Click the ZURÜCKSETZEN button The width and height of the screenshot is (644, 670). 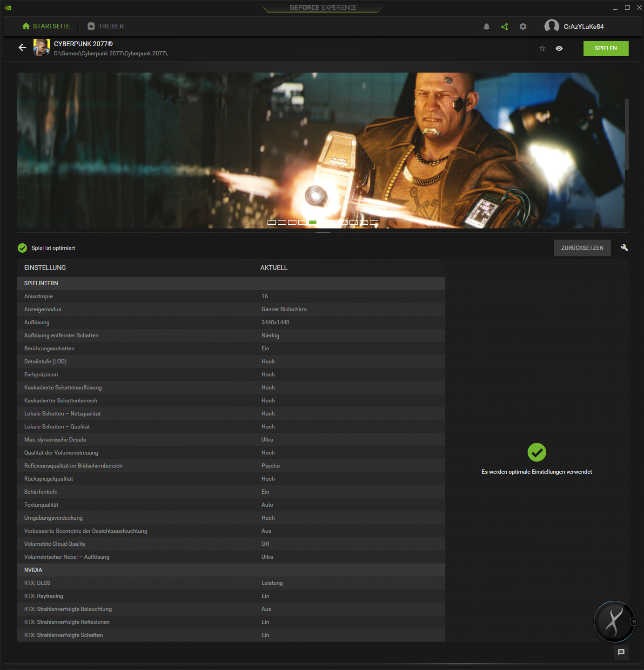pos(582,248)
